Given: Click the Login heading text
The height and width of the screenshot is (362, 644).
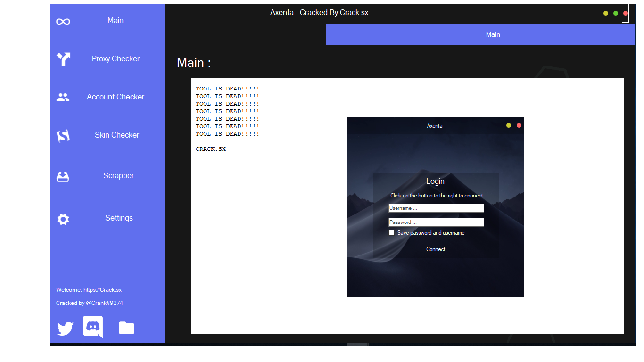Looking at the screenshot, I should 435,181.
